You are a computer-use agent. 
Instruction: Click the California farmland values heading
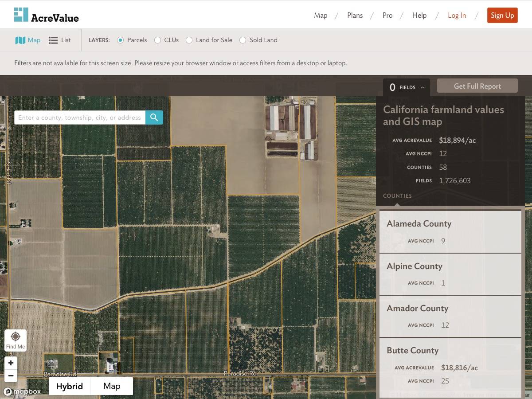pos(443,116)
